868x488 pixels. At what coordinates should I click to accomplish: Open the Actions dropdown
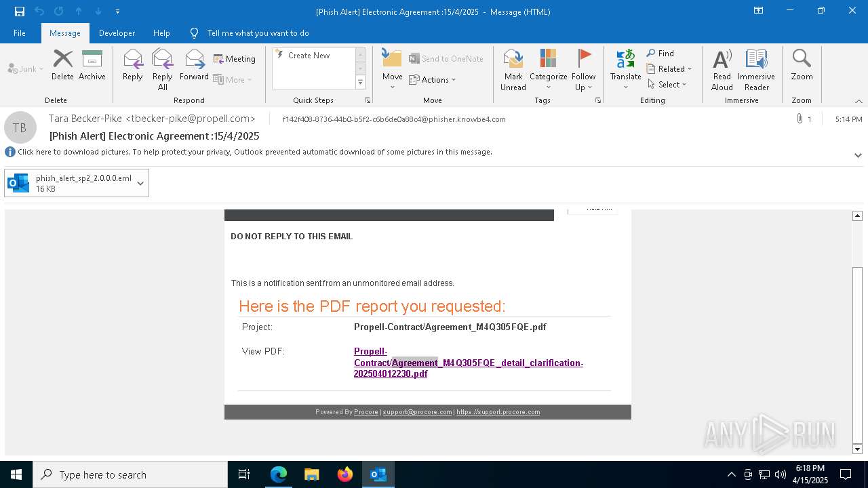tap(433, 79)
